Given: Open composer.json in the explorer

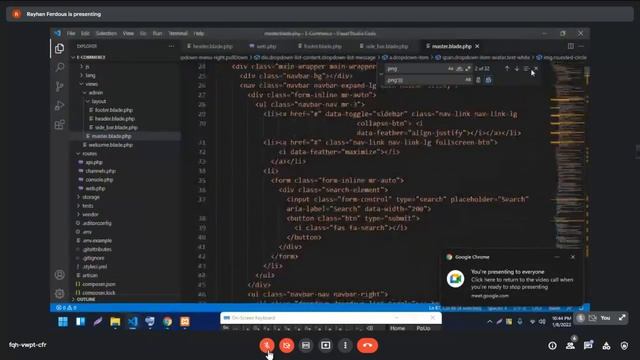Looking at the screenshot, I should coord(98,284).
